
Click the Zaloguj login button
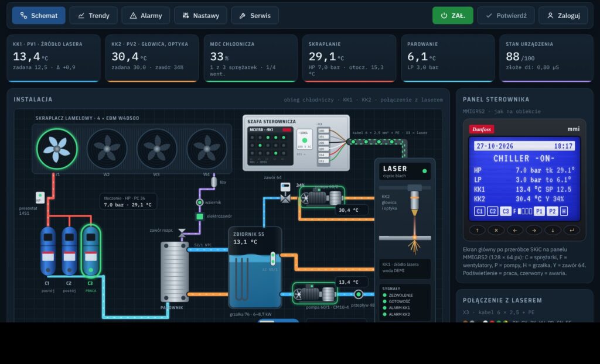(563, 16)
